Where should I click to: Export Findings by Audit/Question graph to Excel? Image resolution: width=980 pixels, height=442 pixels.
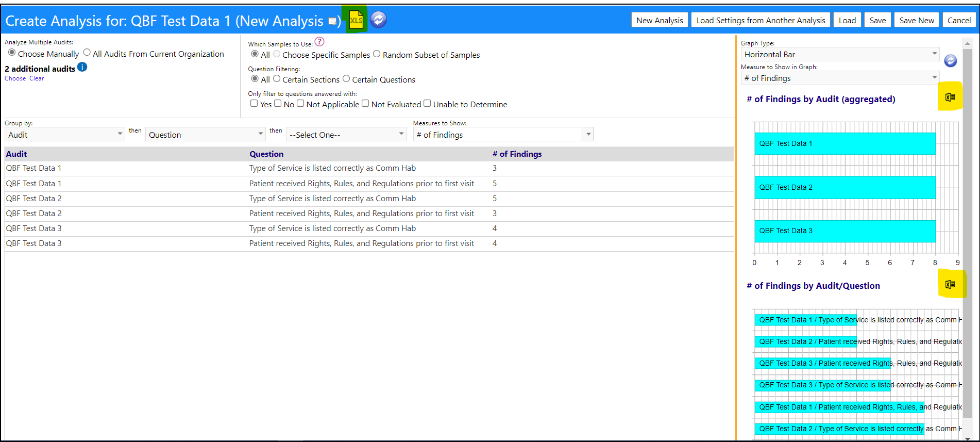pos(950,284)
